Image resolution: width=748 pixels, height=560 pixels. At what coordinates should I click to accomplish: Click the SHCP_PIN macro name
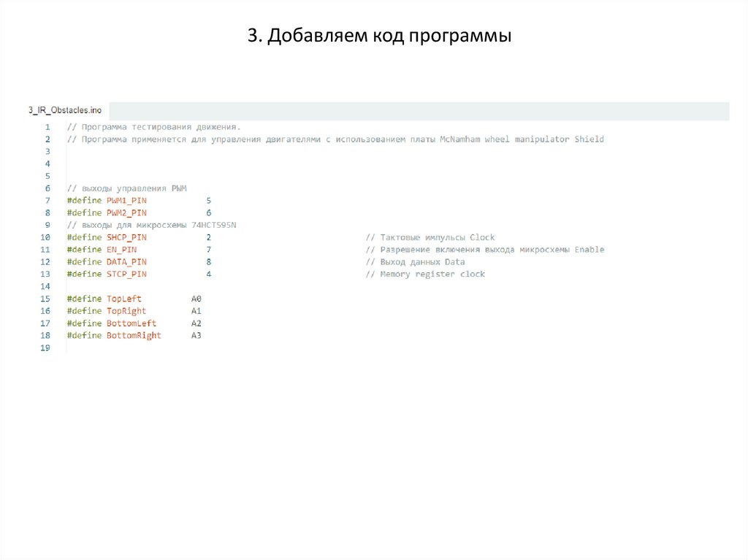pyautogui.click(x=126, y=237)
